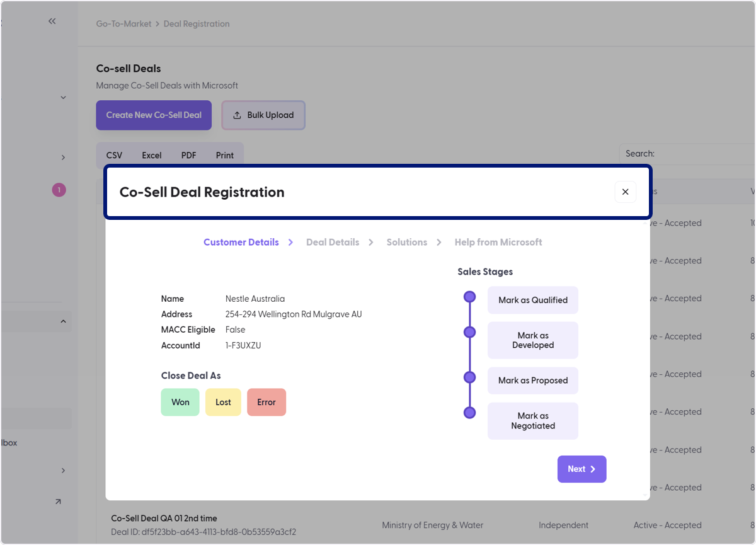Close deal as Error
Viewport: 756px width, 545px height.
coord(266,402)
